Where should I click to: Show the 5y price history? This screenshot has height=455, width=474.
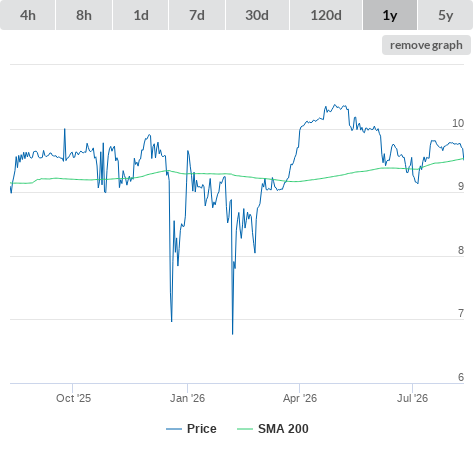[x=445, y=15]
